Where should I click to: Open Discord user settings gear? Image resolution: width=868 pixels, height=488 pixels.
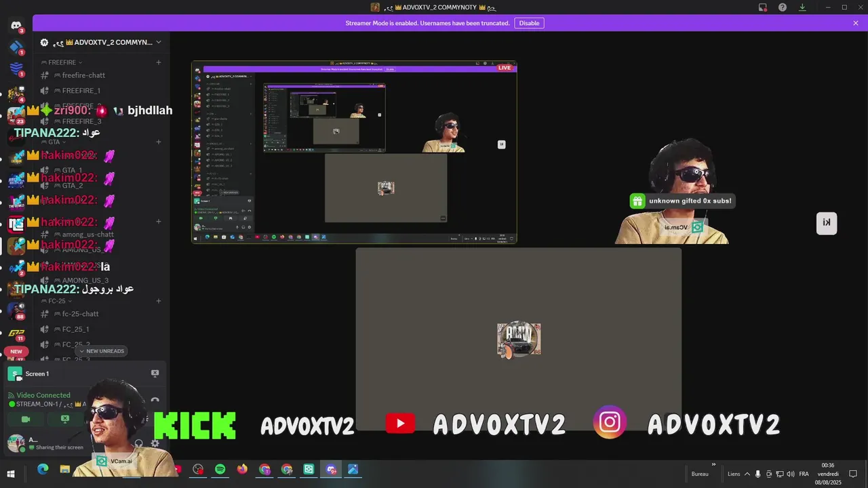pyautogui.click(x=155, y=444)
